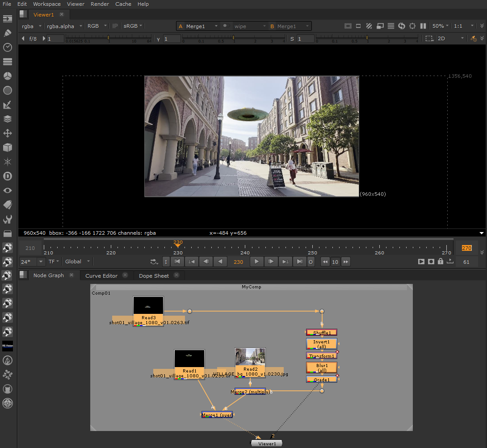This screenshot has height=448, width=487.
Task: Click the viewer lock padlock icon
Action: point(441,262)
